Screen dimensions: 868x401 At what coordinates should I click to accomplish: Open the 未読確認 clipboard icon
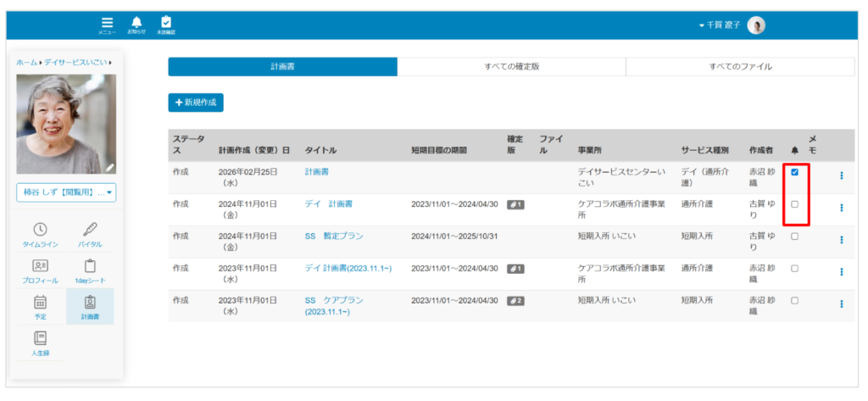[165, 25]
